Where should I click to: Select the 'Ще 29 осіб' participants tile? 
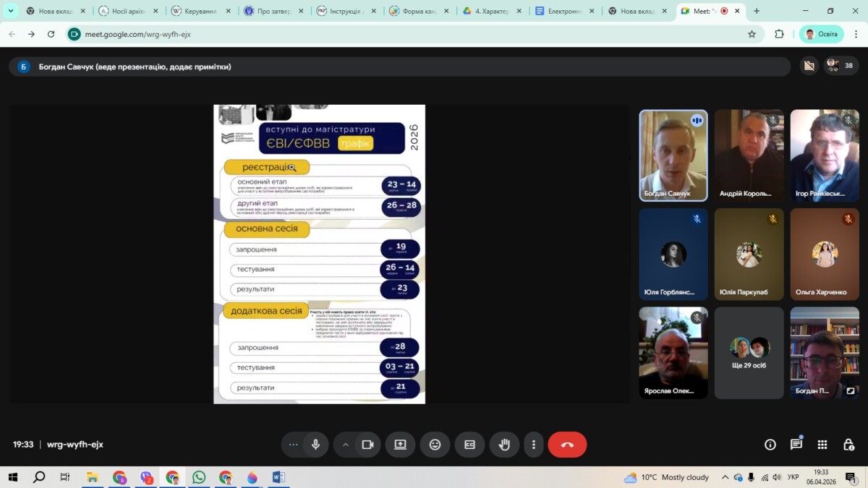[x=749, y=353]
